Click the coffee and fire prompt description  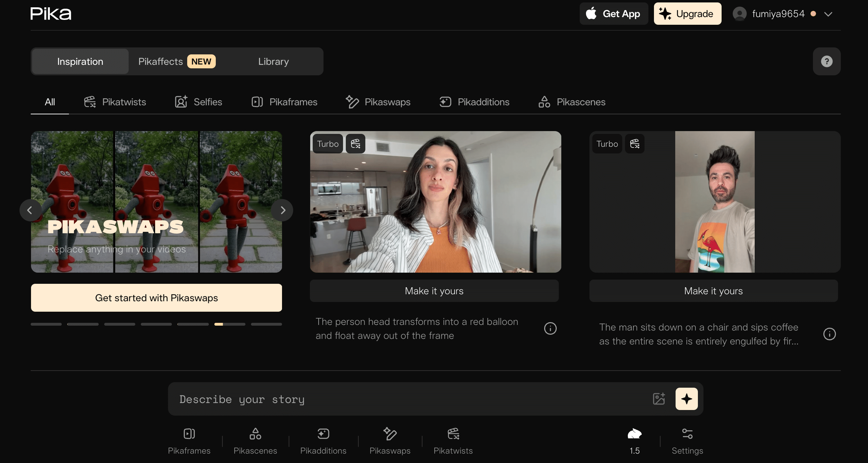tap(699, 334)
